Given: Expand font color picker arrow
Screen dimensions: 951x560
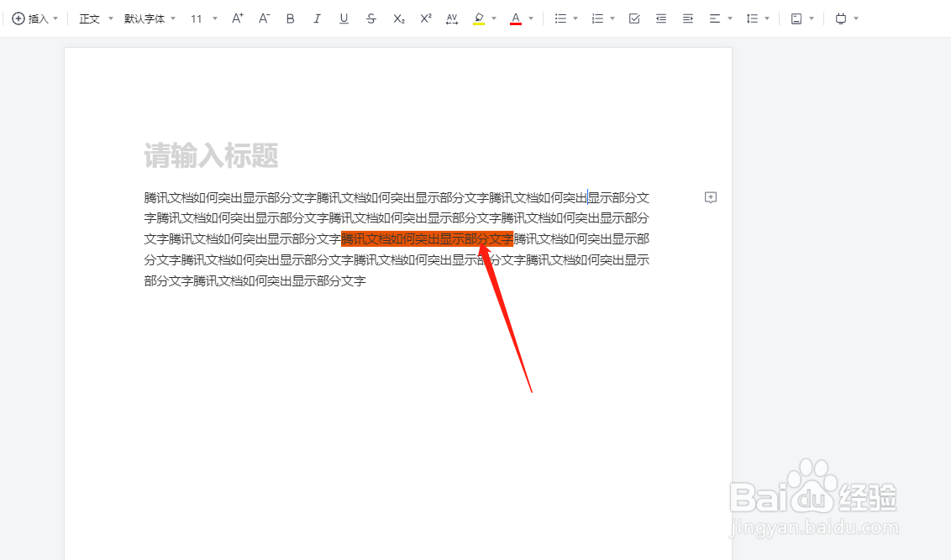Looking at the screenshot, I should [x=531, y=18].
